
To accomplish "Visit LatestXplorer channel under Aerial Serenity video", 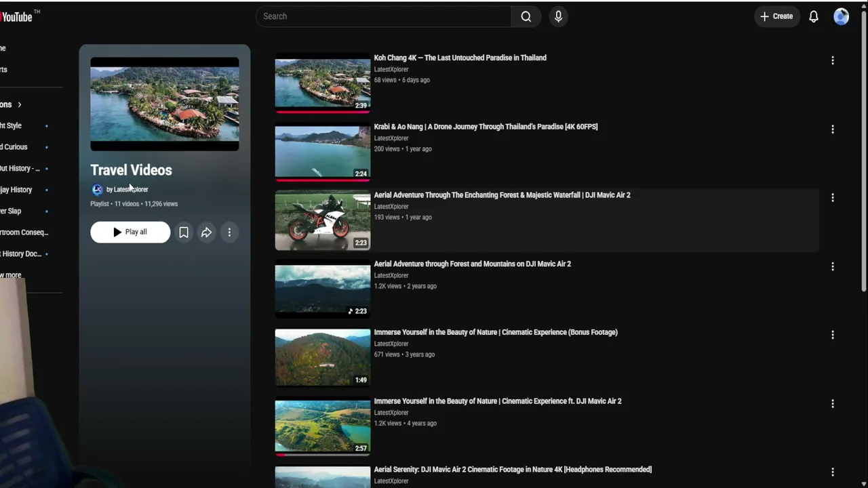I will click(391, 481).
